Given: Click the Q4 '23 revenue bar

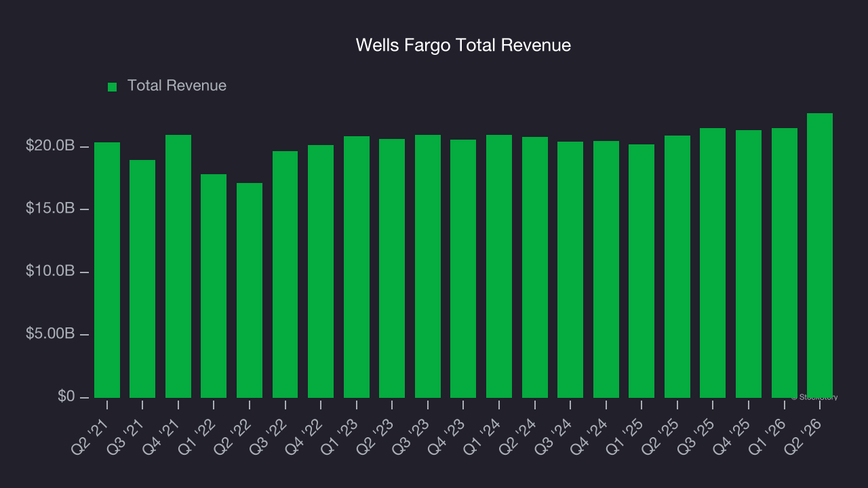Looking at the screenshot, I should (x=463, y=268).
